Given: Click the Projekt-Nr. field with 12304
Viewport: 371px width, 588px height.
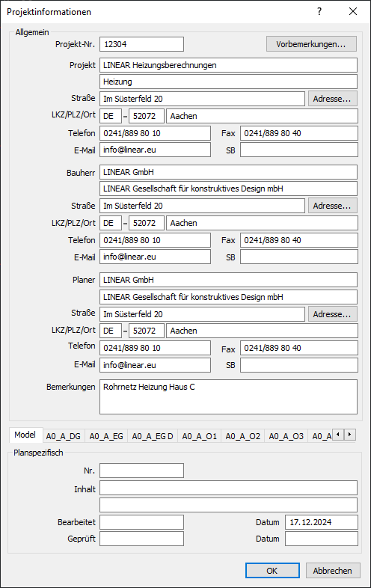Looking at the screenshot, I should [x=141, y=44].
